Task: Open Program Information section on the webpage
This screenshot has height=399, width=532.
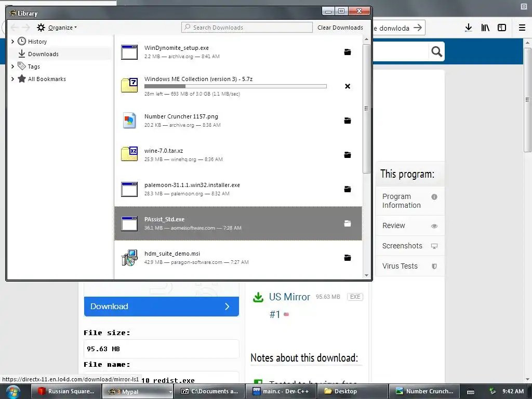Action: pyautogui.click(x=409, y=201)
